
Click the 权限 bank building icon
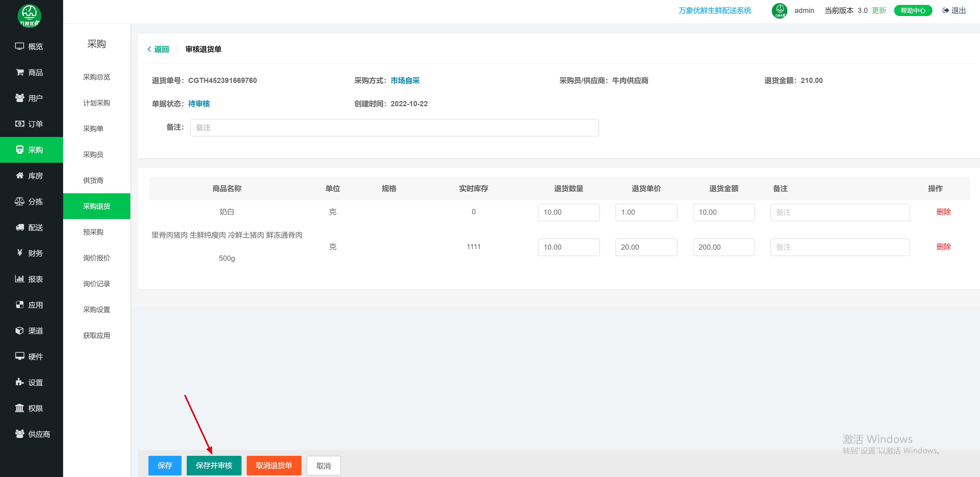pos(19,408)
